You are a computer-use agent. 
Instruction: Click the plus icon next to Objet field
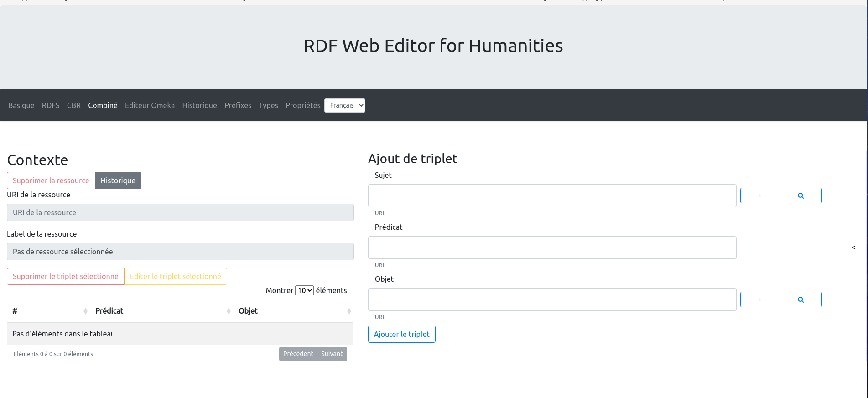point(760,300)
